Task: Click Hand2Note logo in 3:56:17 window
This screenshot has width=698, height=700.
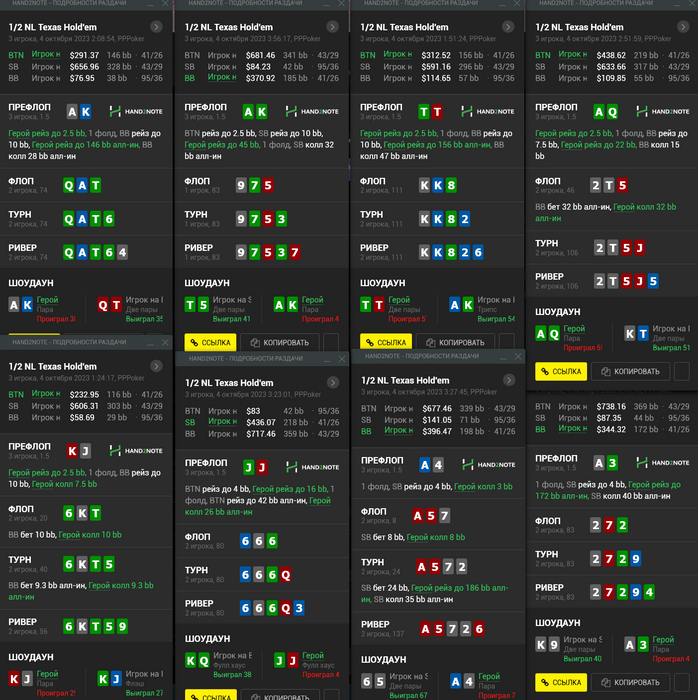Action: (312, 112)
